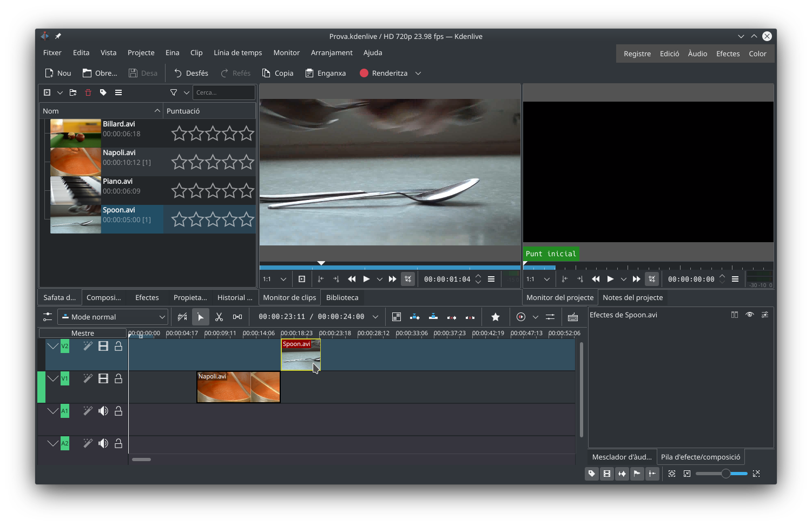Click the Cerca search field
812x526 pixels.
pyautogui.click(x=224, y=92)
